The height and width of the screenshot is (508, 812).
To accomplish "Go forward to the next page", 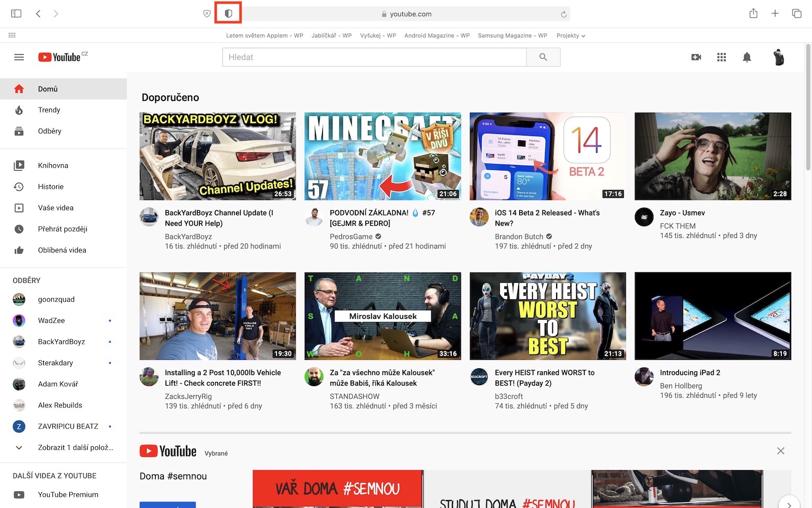I will pyautogui.click(x=56, y=14).
